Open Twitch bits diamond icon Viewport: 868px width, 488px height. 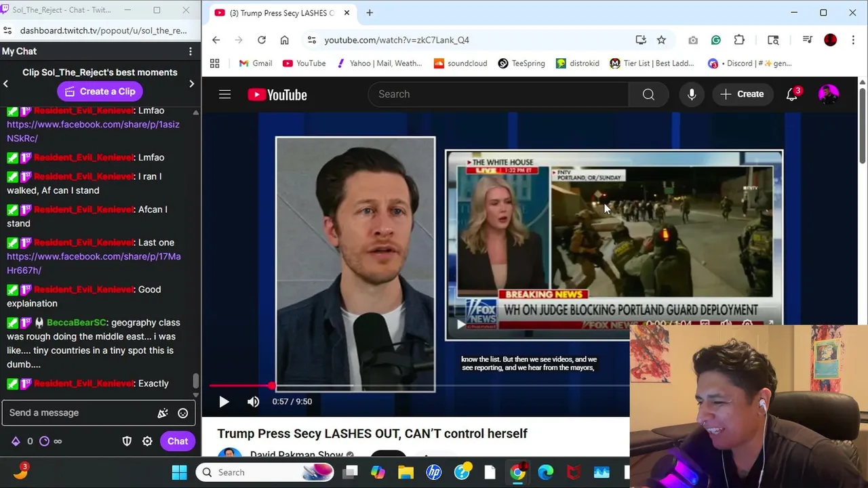pos(16,441)
